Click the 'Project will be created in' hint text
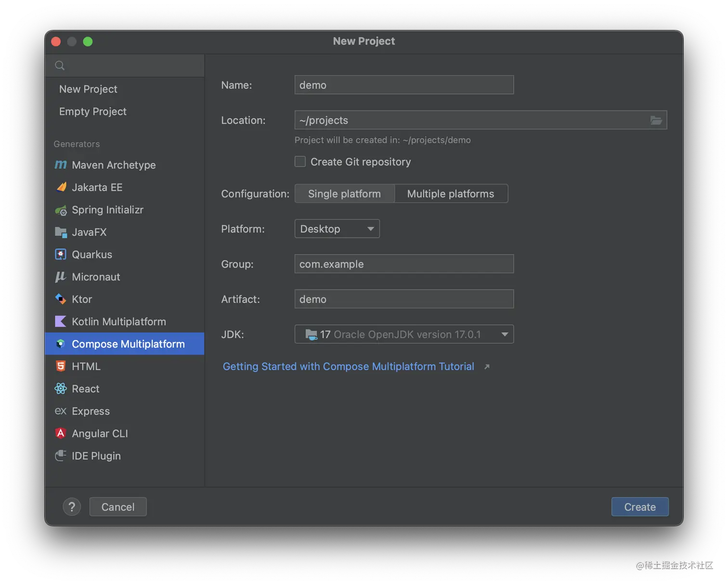This screenshot has height=585, width=728. click(383, 140)
